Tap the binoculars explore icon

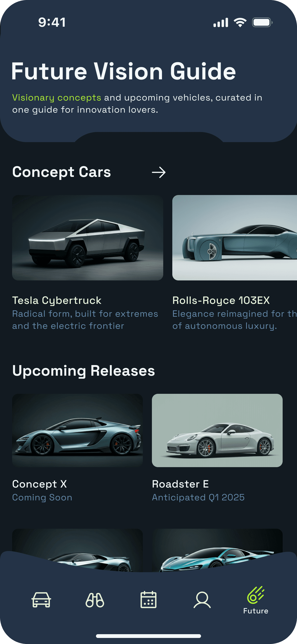(95, 600)
